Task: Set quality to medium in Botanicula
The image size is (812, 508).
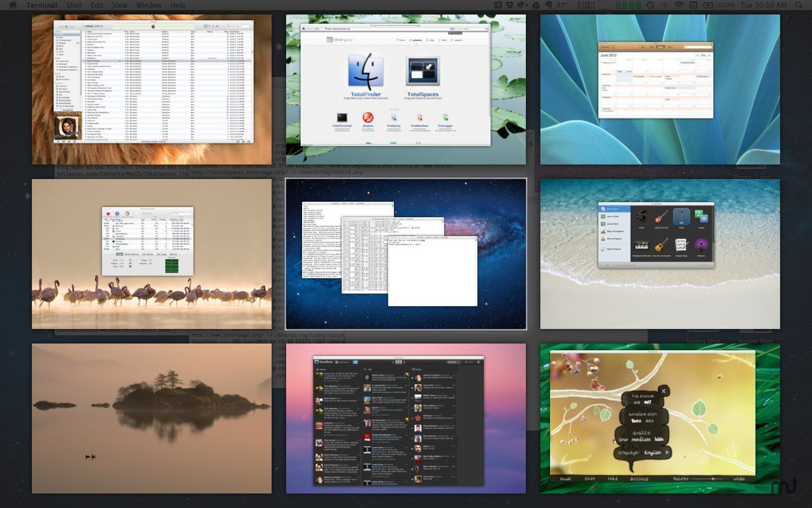Action: [641, 439]
